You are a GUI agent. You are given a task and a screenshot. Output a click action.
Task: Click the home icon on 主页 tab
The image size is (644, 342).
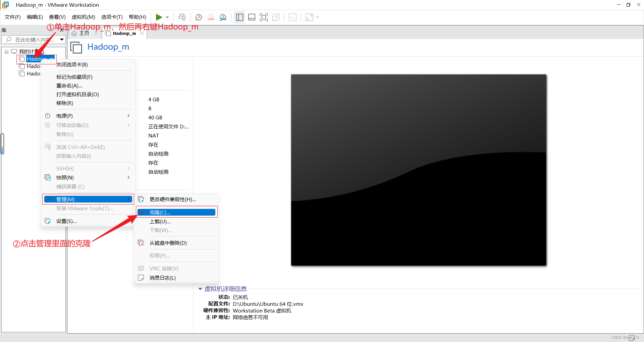point(74,33)
